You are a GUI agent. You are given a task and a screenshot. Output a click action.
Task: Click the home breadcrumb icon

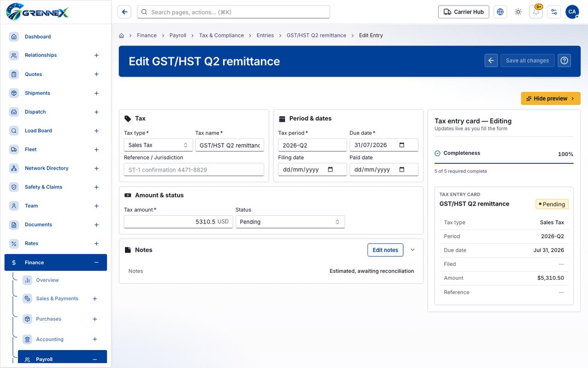pyautogui.click(x=122, y=35)
